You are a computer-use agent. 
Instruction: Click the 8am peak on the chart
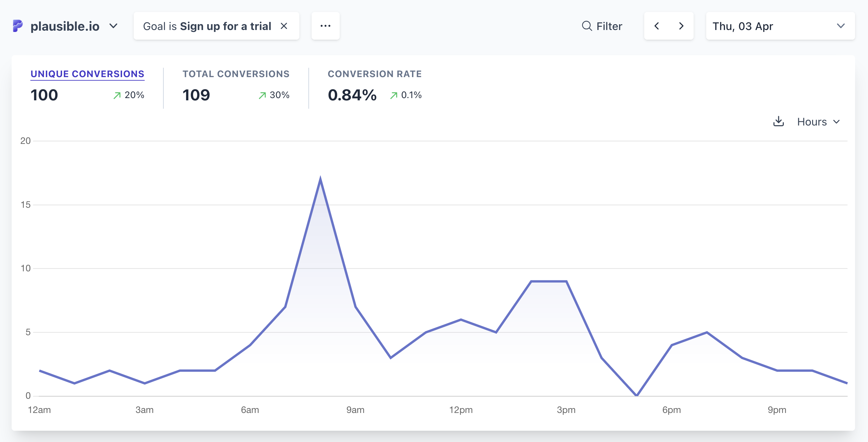click(x=320, y=178)
